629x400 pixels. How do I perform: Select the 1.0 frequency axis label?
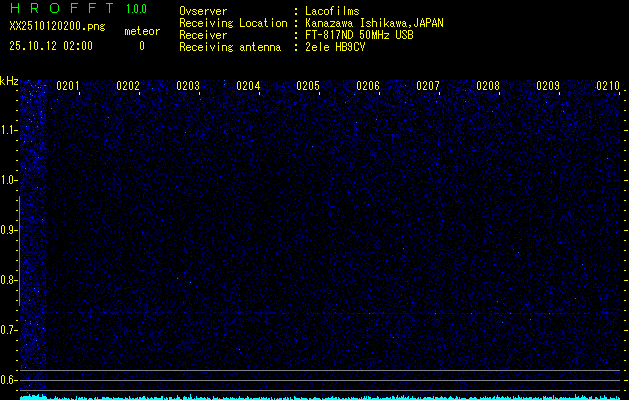9,181
